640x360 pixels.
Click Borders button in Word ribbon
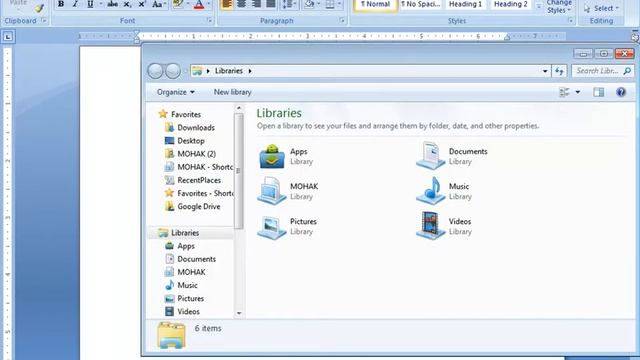click(x=330, y=4)
